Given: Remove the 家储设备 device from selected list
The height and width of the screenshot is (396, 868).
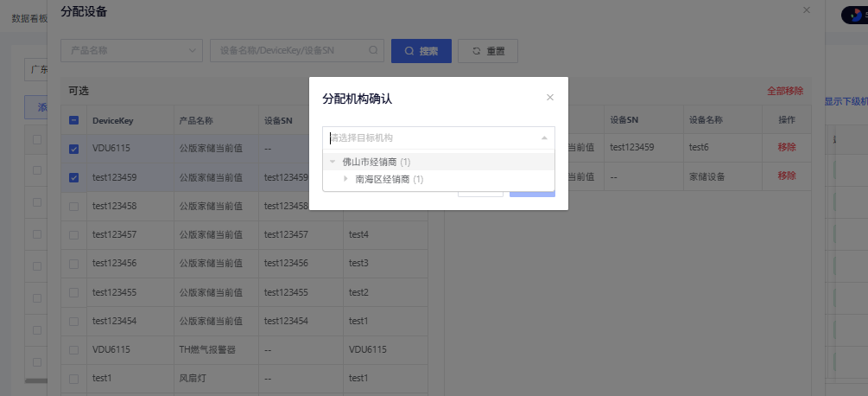Looking at the screenshot, I should 786,176.
